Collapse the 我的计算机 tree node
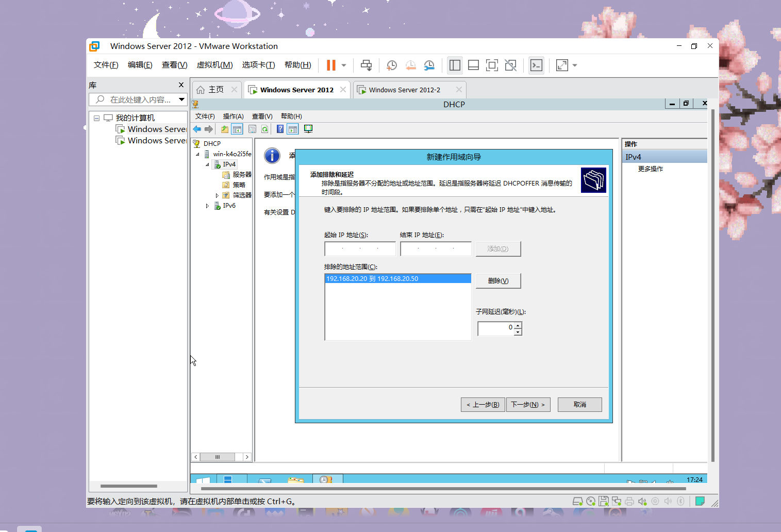This screenshot has height=532, width=781. point(96,118)
